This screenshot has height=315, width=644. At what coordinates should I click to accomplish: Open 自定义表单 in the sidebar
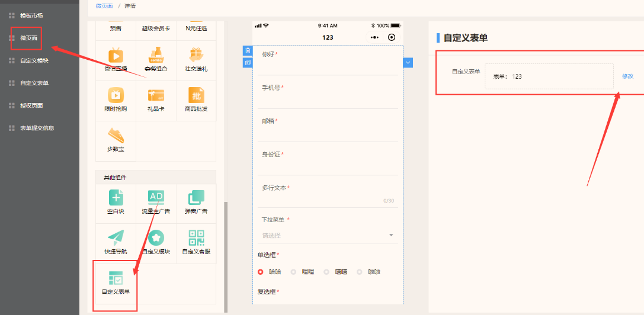coord(34,83)
